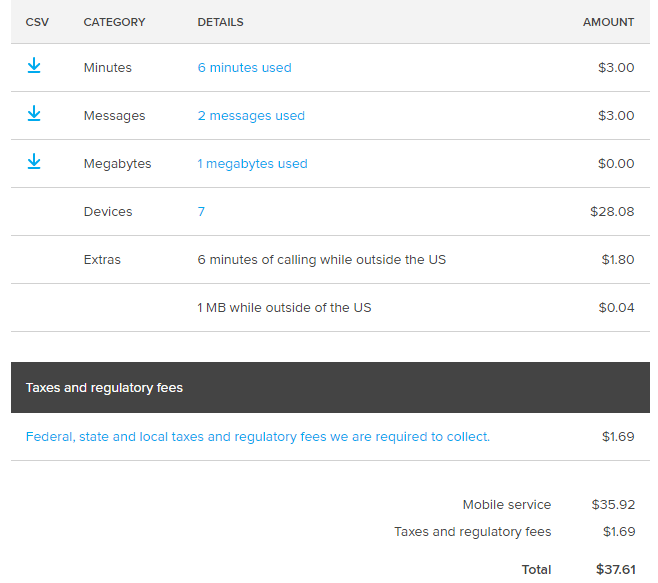Image resolution: width=658 pixels, height=583 pixels.
Task: Click the Details column header
Action: pos(220,22)
